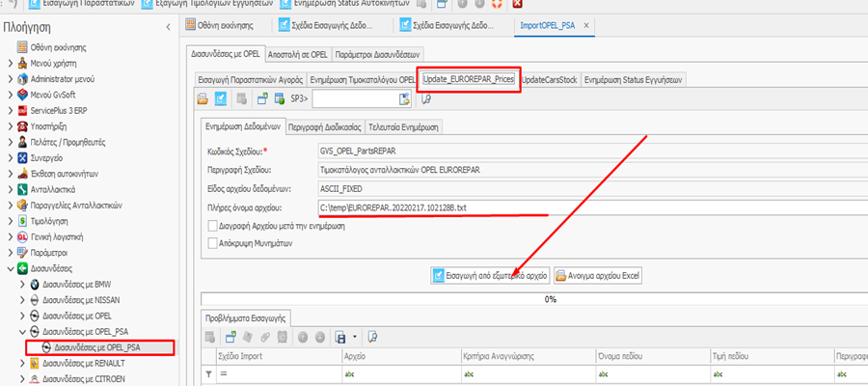Tick the Απόκρυψη Μηνυμάτων checkbox
This screenshot has width=868, height=386.
[213, 243]
